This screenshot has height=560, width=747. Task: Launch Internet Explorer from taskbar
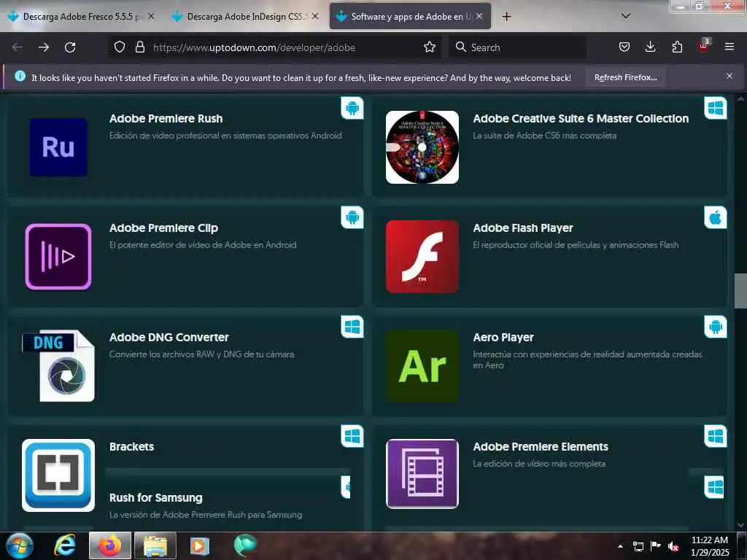pos(65,545)
